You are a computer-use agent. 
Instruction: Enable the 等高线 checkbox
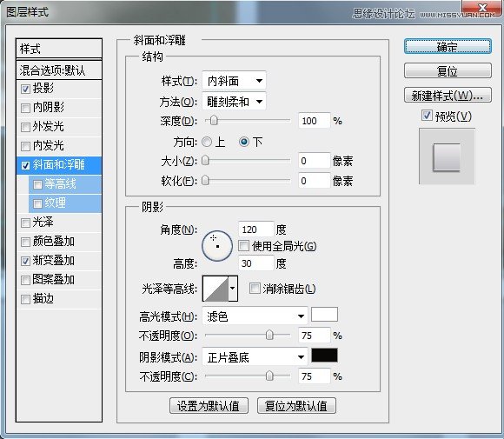pos(37,184)
